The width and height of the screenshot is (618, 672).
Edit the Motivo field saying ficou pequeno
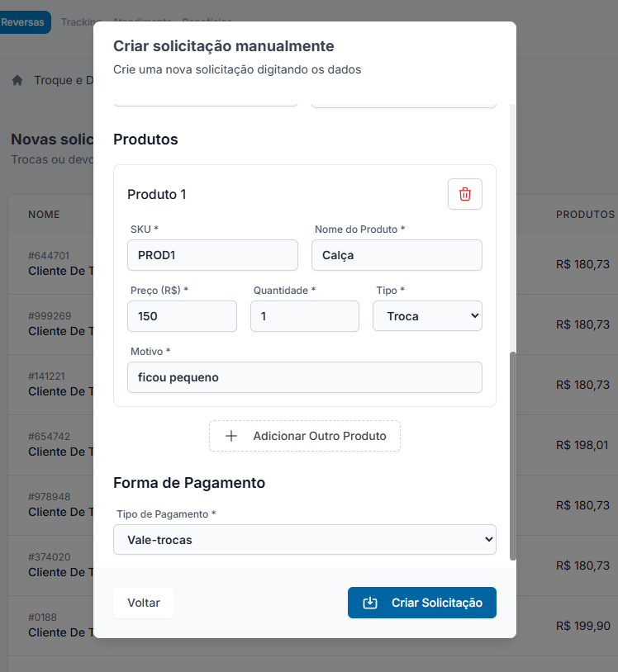tap(304, 377)
